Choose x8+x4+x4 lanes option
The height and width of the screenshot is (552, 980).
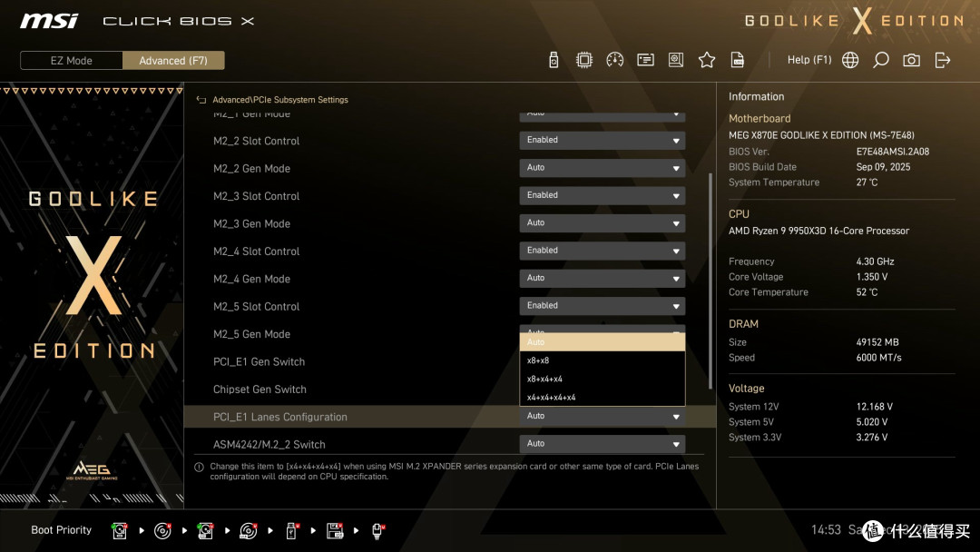602,379
